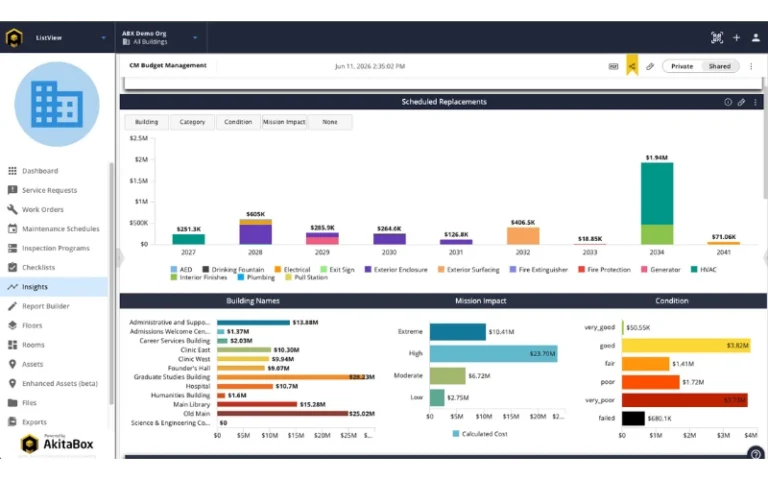The width and height of the screenshot is (768, 480).
Task: Click the main panel vertical scrollbar
Action: (x=765, y=142)
